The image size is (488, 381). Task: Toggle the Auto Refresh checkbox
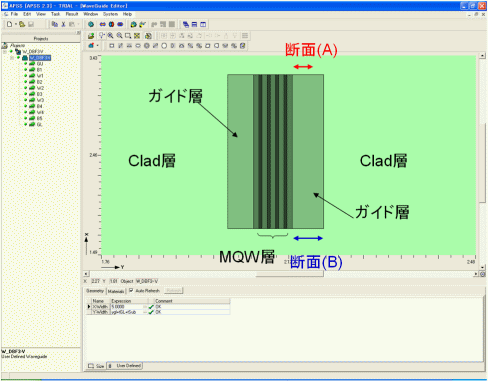pyautogui.click(x=131, y=291)
